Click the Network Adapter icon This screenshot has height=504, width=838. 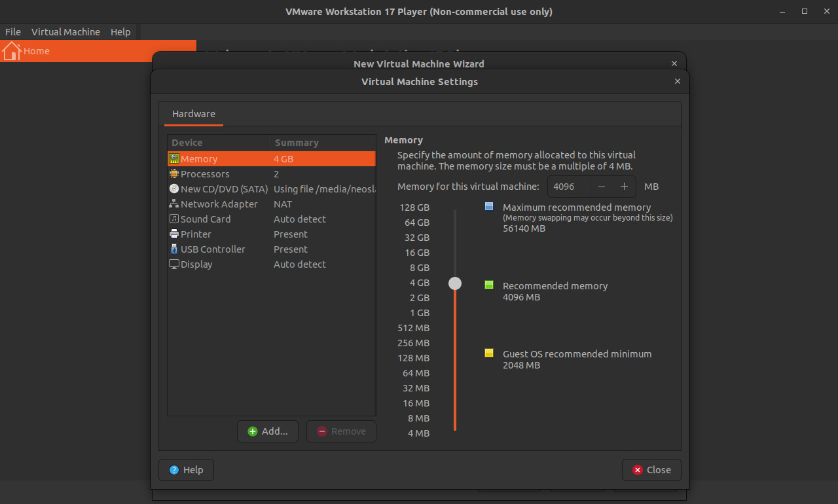click(x=174, y=204)
